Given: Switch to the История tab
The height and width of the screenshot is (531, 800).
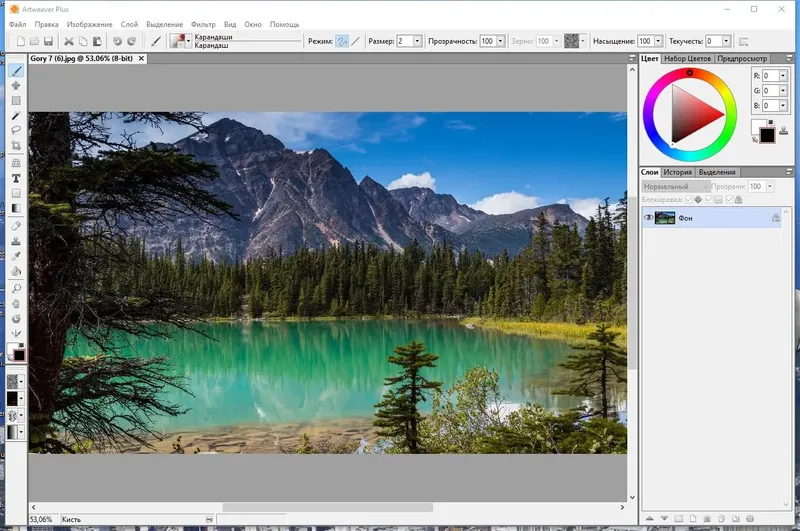Looking at the screenshot, I should pos(678,172).
